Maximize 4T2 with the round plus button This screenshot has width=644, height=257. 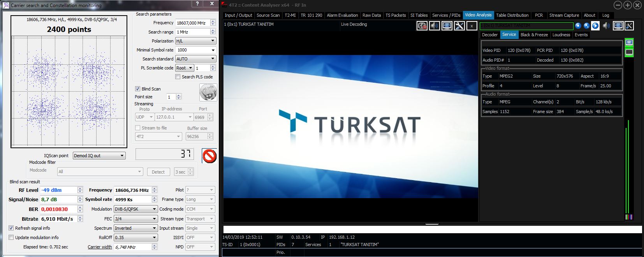point(628,5)
